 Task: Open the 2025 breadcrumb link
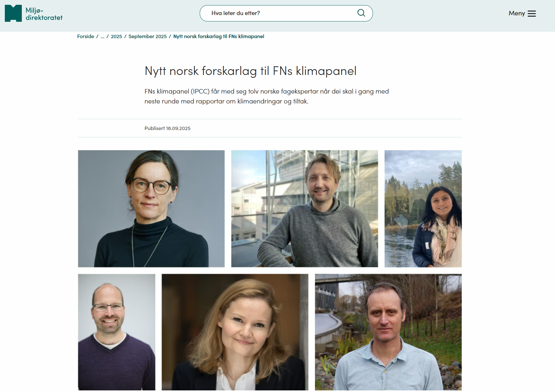point(116,37)
